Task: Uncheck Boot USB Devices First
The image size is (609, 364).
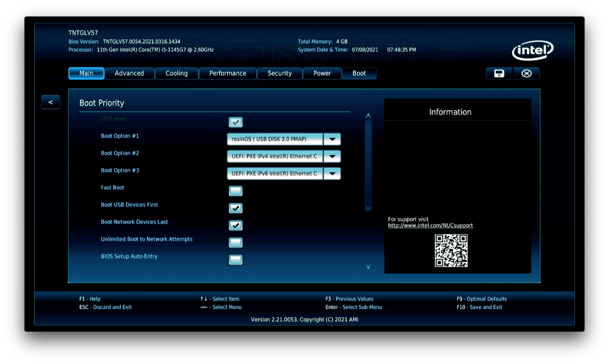Action: (x=235, y=208)
